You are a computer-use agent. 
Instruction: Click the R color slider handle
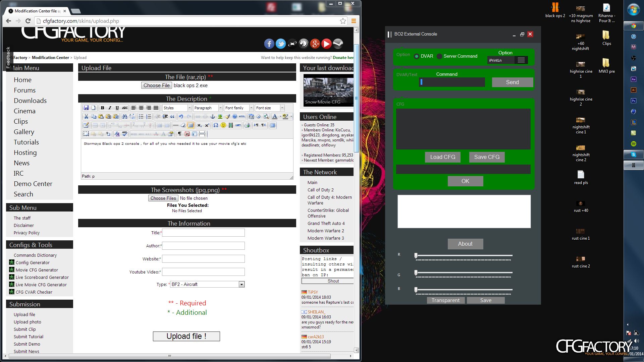[x=416, y=256]
